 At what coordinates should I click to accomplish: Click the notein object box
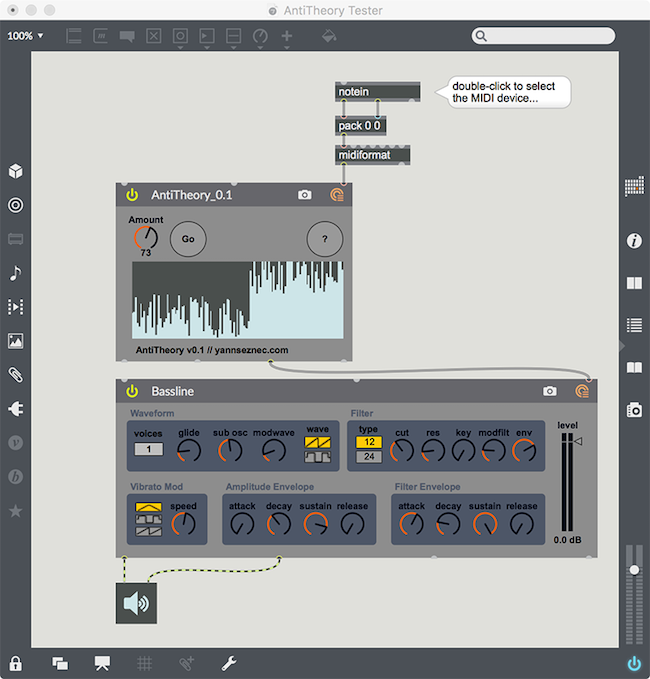377,92
